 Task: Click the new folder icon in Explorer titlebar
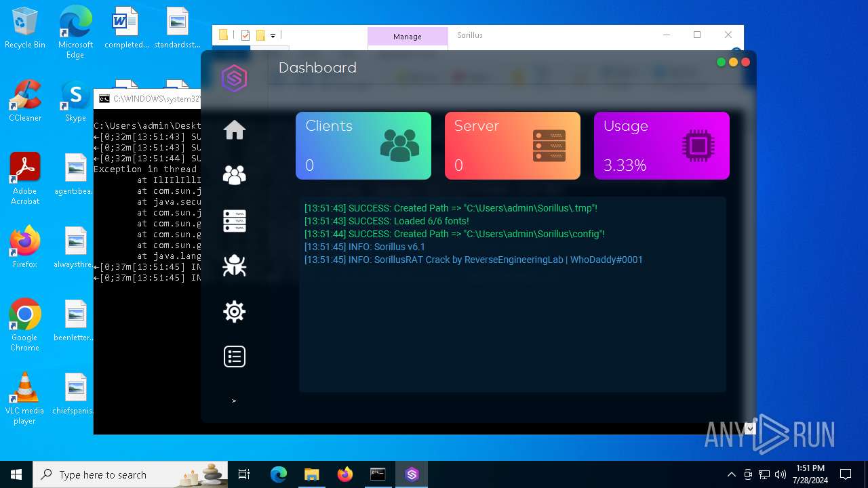tap(260, 35)
